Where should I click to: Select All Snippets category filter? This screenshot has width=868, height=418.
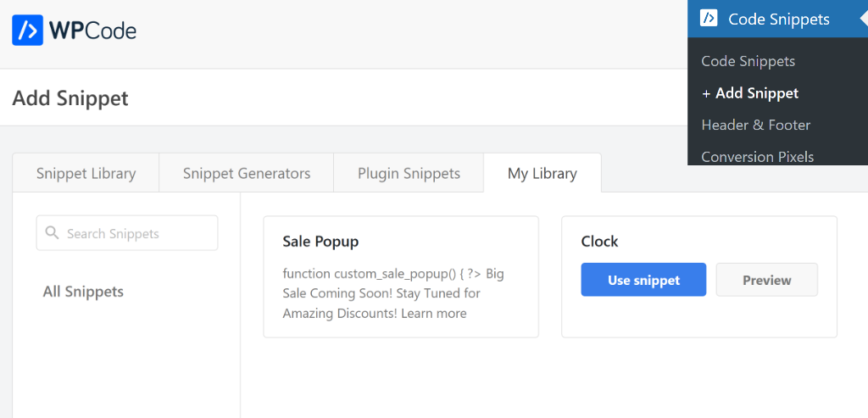point(83,291)
